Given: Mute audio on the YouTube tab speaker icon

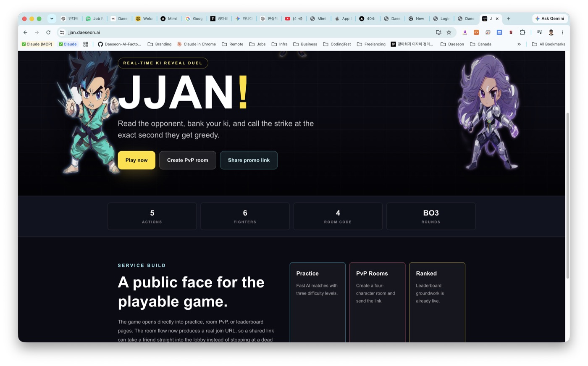Looking at the screenshot, I should point(300,18).
